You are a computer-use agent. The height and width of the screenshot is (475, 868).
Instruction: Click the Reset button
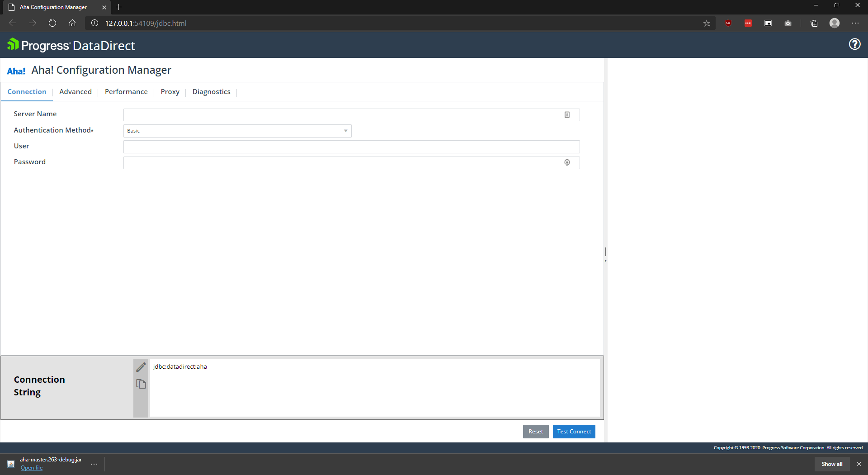tap(536, 432)
